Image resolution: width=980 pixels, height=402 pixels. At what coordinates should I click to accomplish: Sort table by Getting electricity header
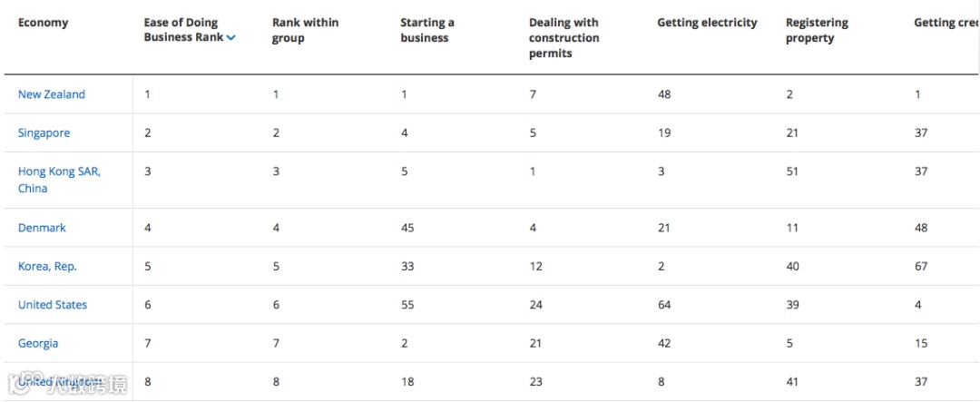coord(707,23)
